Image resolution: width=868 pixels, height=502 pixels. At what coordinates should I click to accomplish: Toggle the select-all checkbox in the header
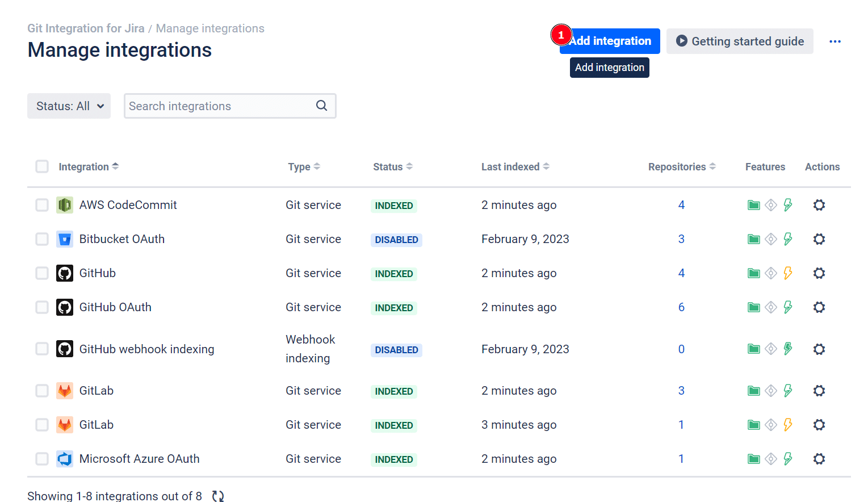42,166
